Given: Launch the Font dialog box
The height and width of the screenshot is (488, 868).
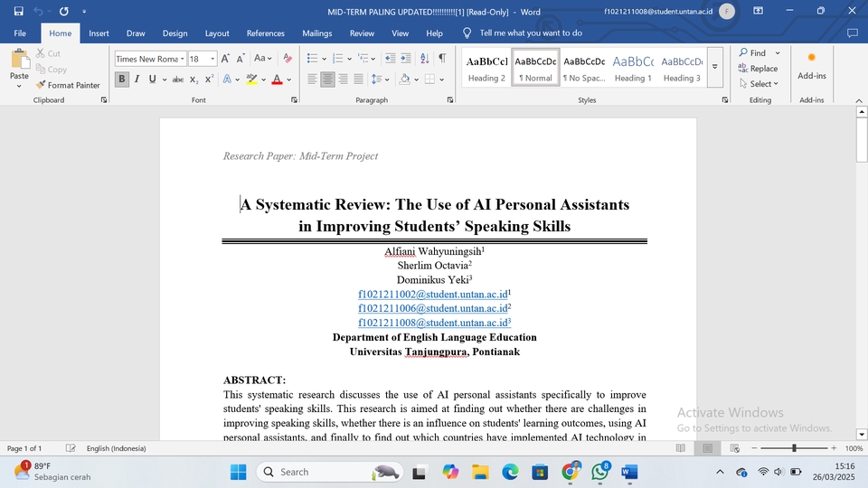Looking at the screenshot, I should coord(294,100).
